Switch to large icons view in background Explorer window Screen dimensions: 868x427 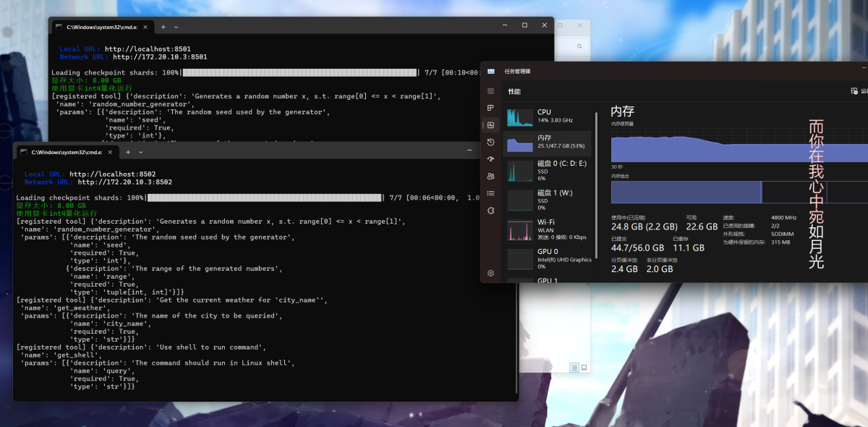click(584, 368)
